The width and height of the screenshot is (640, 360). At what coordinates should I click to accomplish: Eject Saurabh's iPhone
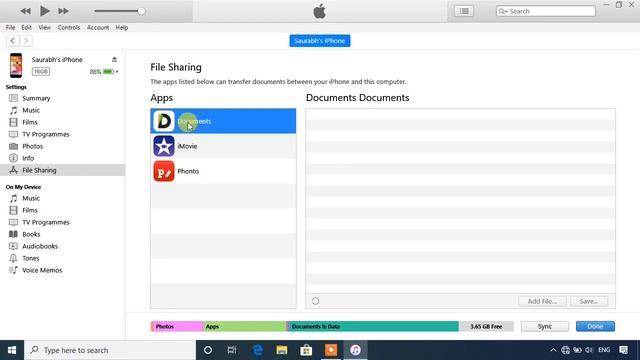tap(114, 60)
